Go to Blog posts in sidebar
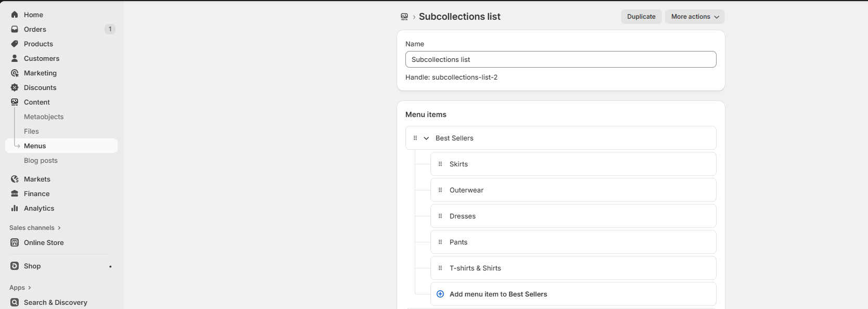Screen dimensions: 868x309 (41, 160)
